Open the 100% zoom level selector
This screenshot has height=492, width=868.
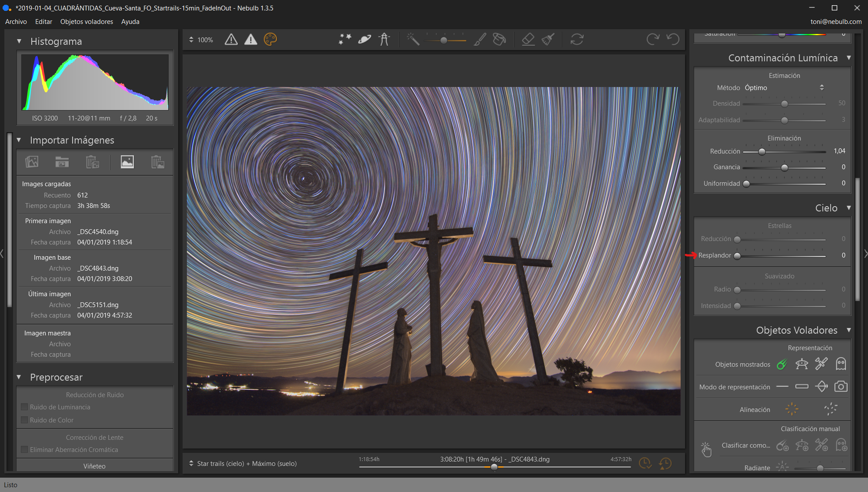tap(201, 40)
